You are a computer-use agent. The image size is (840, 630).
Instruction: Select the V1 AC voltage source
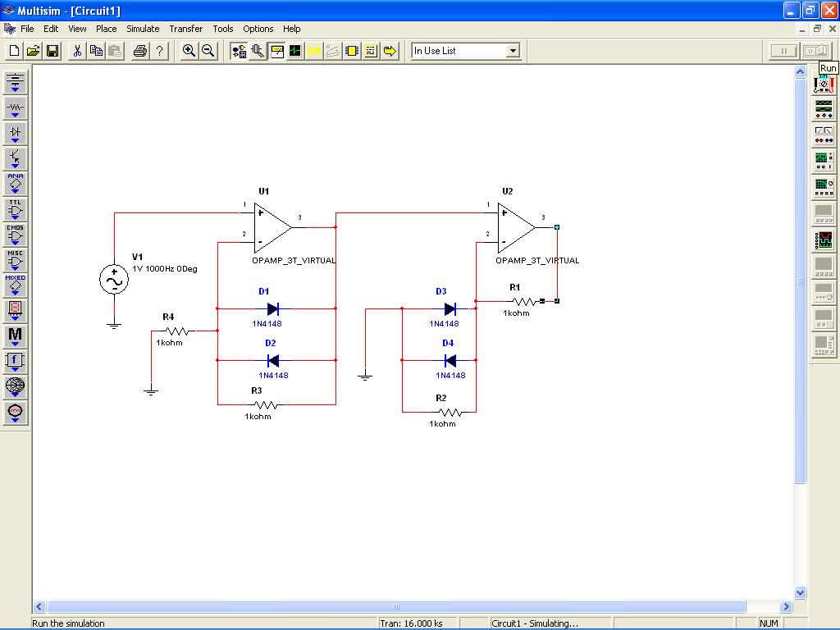114,279
